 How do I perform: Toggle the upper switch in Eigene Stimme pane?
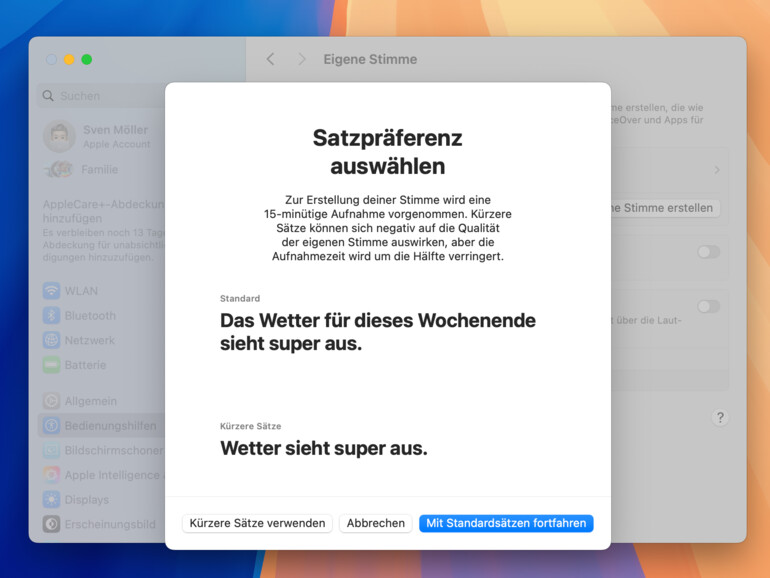pyautogui.click(x=709, y=252)
